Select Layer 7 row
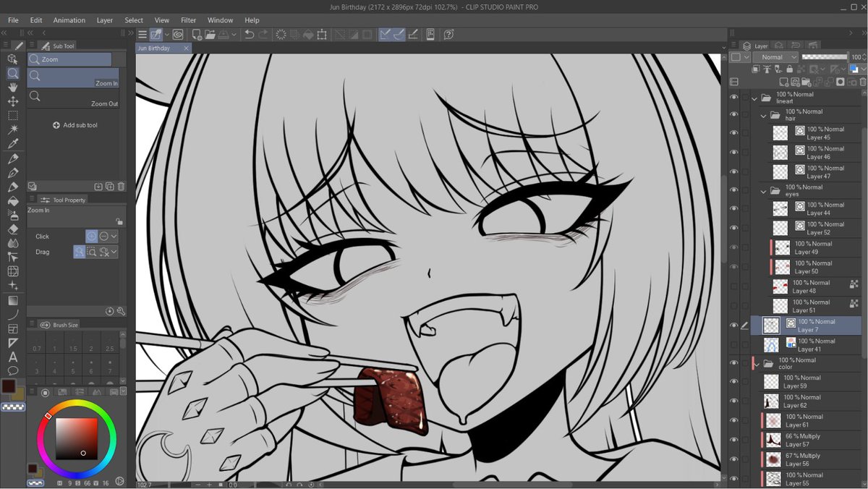 806,326
